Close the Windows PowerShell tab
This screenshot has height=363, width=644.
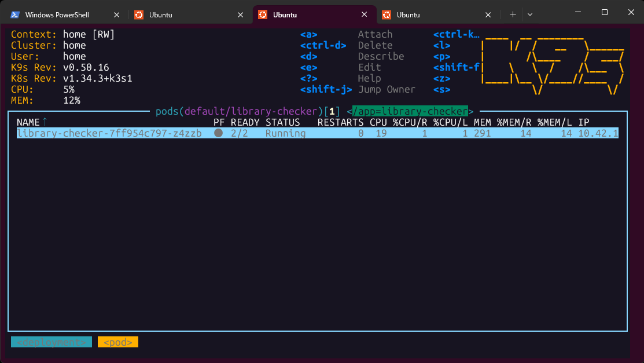point(117,14)
